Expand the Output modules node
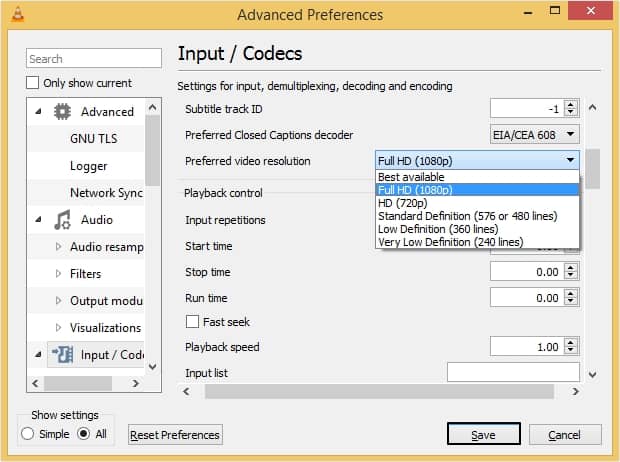 59,301
